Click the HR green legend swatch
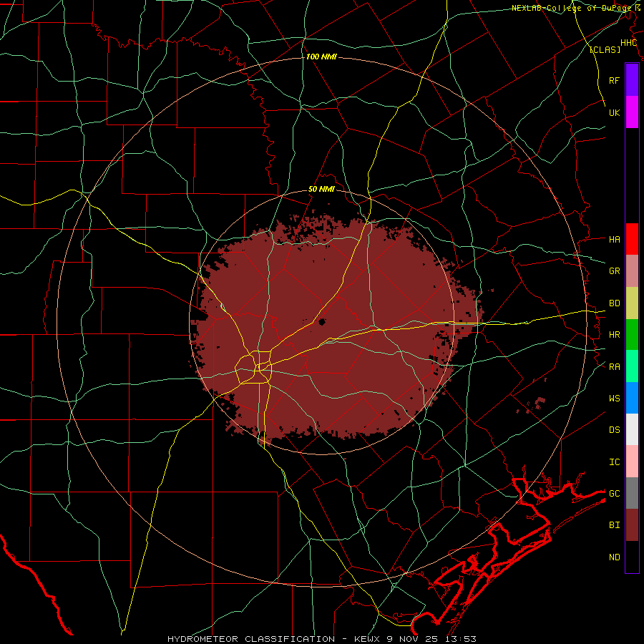 point(632,335)
